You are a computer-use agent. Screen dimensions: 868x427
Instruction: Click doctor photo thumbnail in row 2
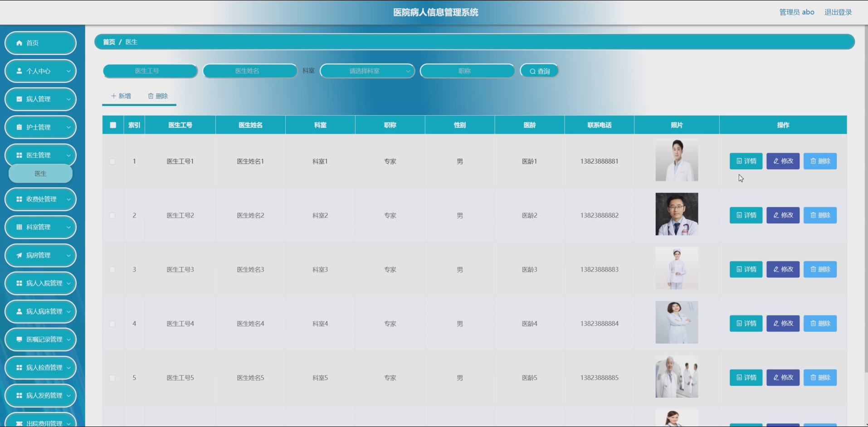[x=677, y=214]
